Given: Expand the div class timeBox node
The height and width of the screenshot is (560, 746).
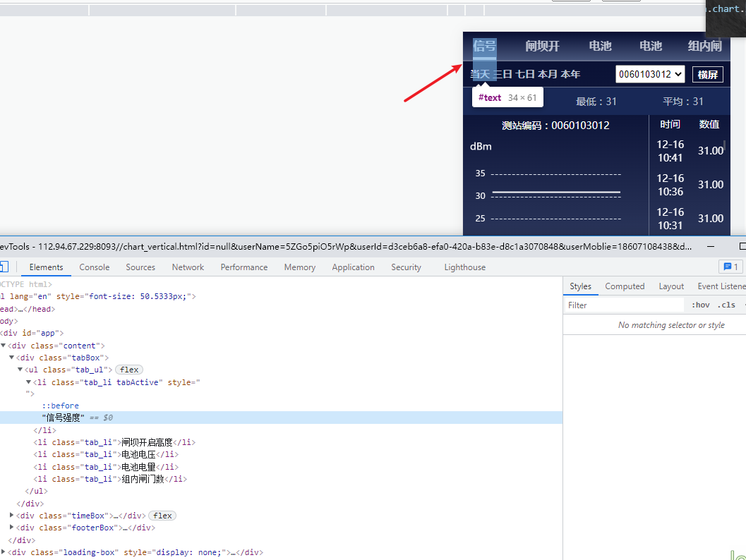Looking at the screenshot, I should (x=12, y=515).
